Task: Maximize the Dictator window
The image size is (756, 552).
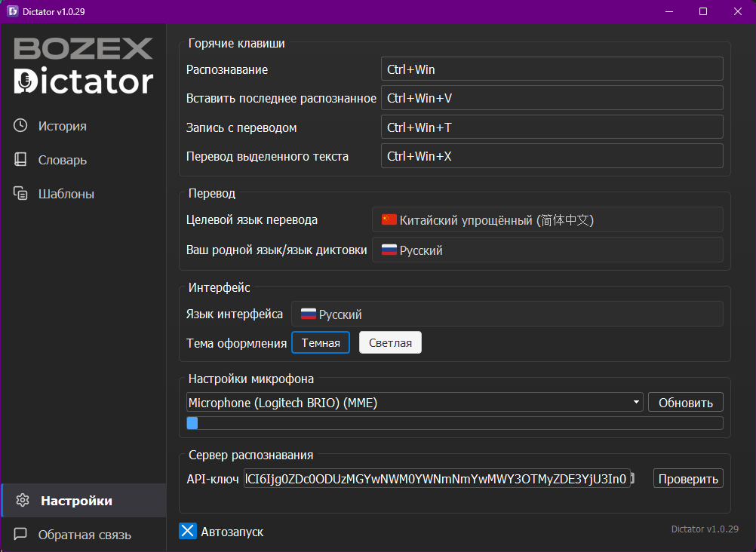Action: click(x=703, y=11)
